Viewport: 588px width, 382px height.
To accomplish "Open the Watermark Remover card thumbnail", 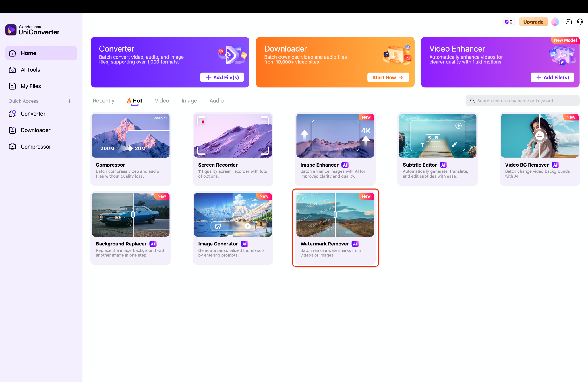I will (335, 215).
